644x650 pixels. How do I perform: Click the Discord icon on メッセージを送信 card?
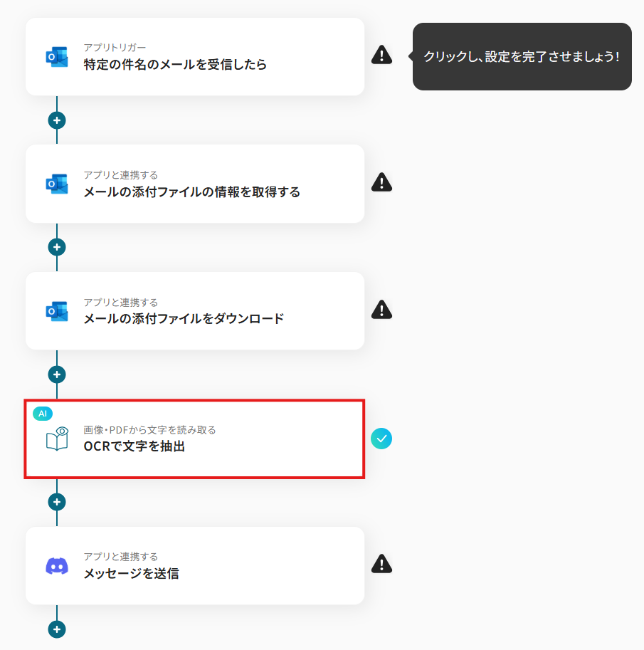(x=57, y=566)
